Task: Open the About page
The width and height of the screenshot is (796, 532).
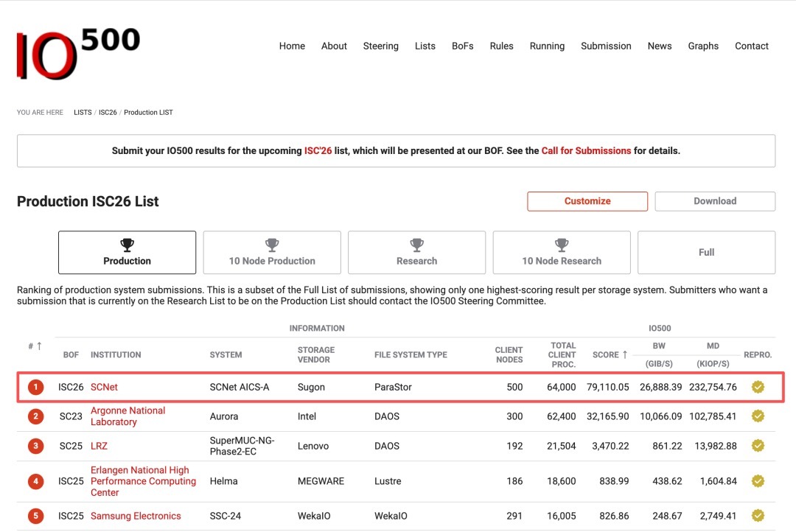Action: [334, 46]
